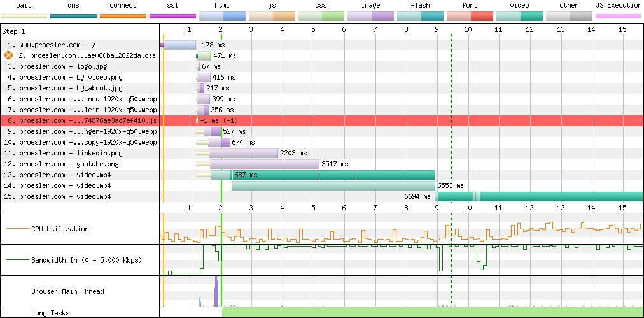Click the 217 ms timing label
This screenshot has width=644, height=318.
[218, 88]
